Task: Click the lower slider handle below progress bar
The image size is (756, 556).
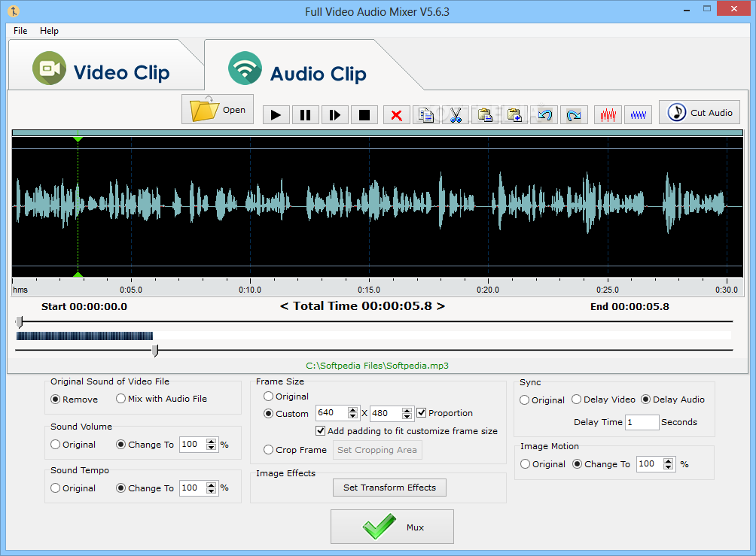Action: click(155, 351)
